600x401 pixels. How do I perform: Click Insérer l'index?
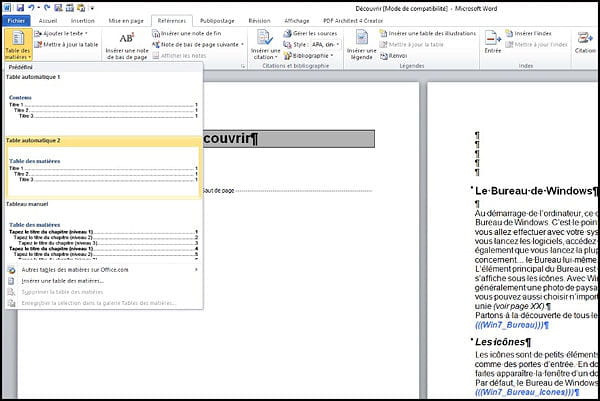[528, 34]
